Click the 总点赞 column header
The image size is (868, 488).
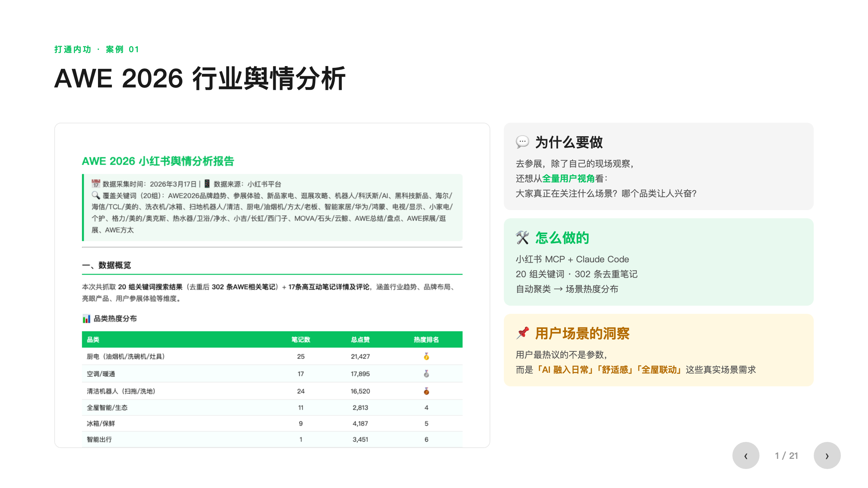click(x=360, y=340)
